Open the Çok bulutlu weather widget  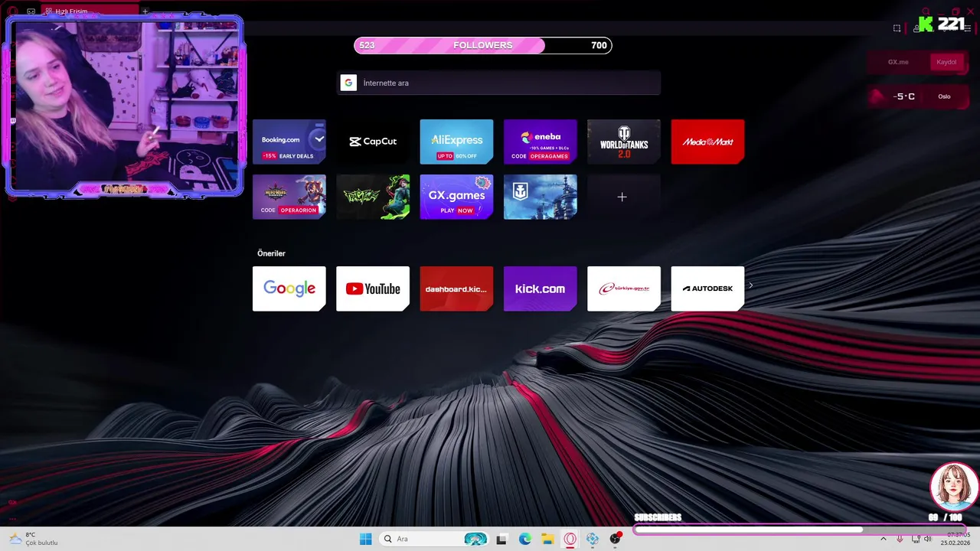(x=34, y=539)
